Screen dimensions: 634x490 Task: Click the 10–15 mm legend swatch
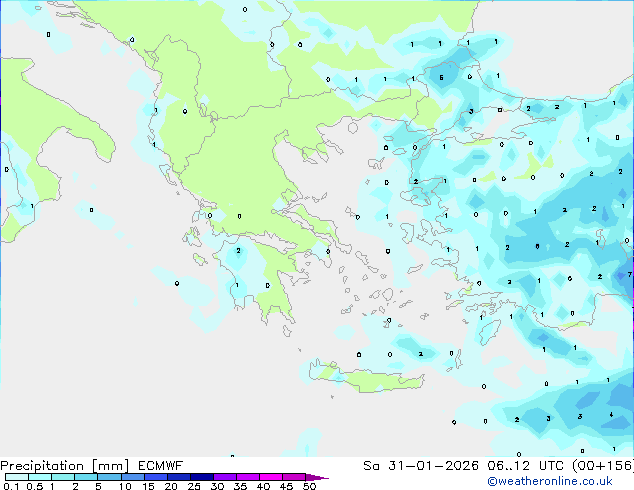point(132,477)
